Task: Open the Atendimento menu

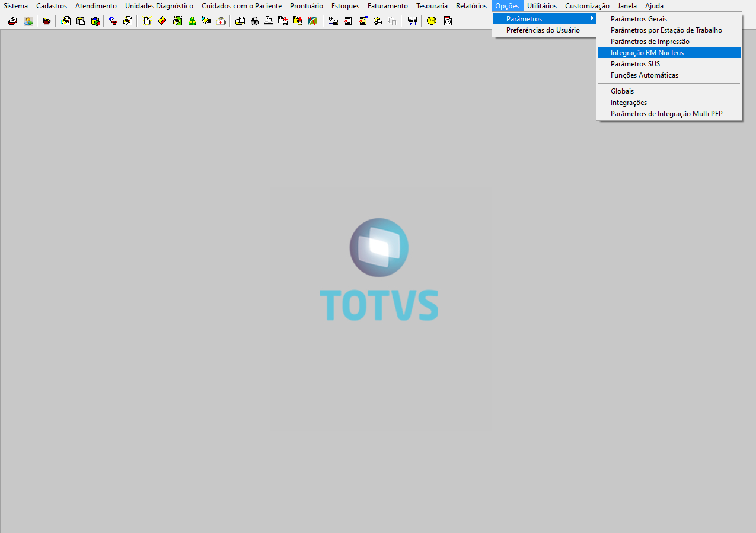Action: coord(96,6)
